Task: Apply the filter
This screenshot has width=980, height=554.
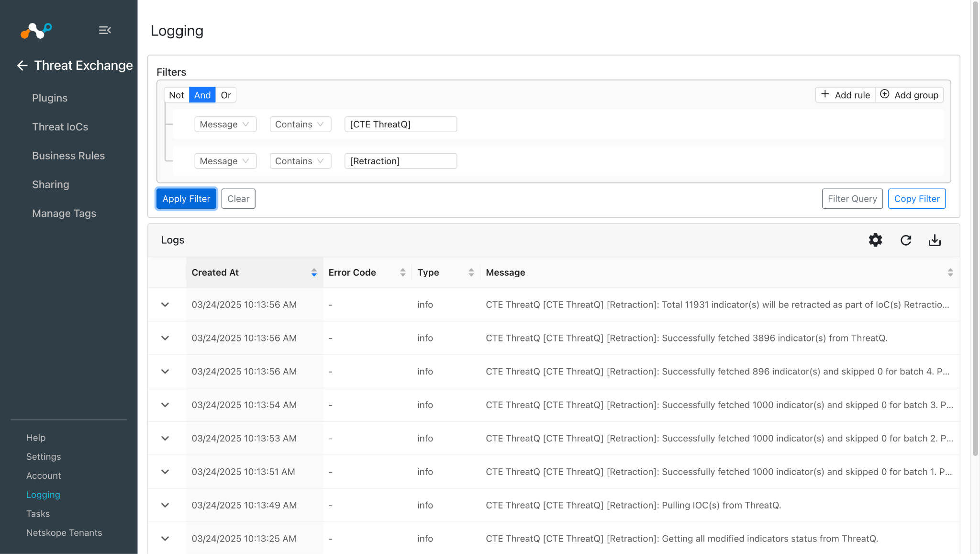Action: tap(186, 199)
